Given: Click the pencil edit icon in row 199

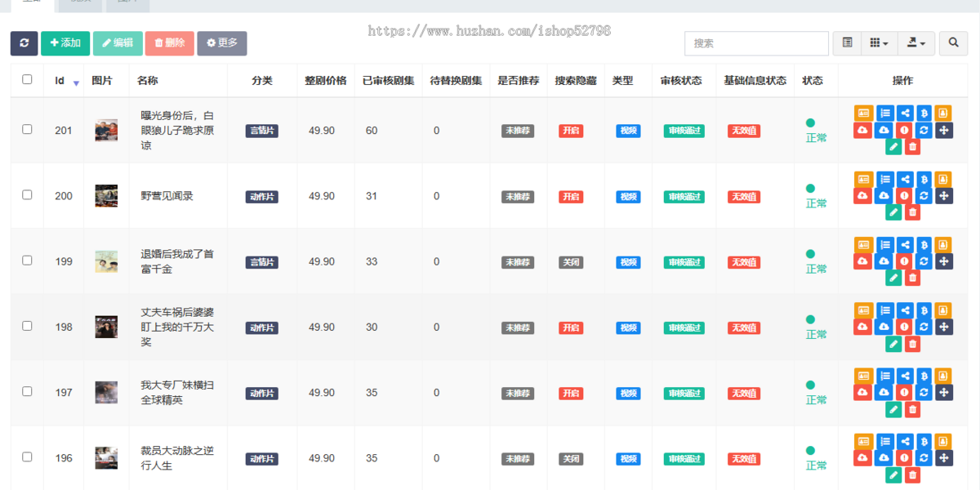Looking at the screenshot, I should click(893, 278).
